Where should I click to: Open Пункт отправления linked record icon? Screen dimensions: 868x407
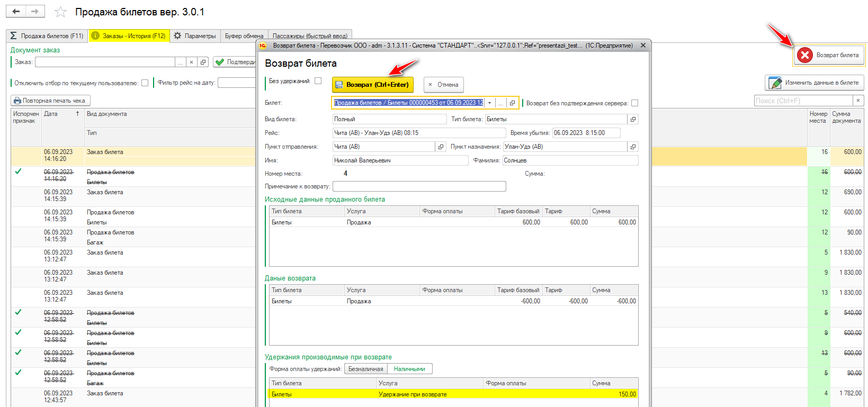click(x=441, y=147)
